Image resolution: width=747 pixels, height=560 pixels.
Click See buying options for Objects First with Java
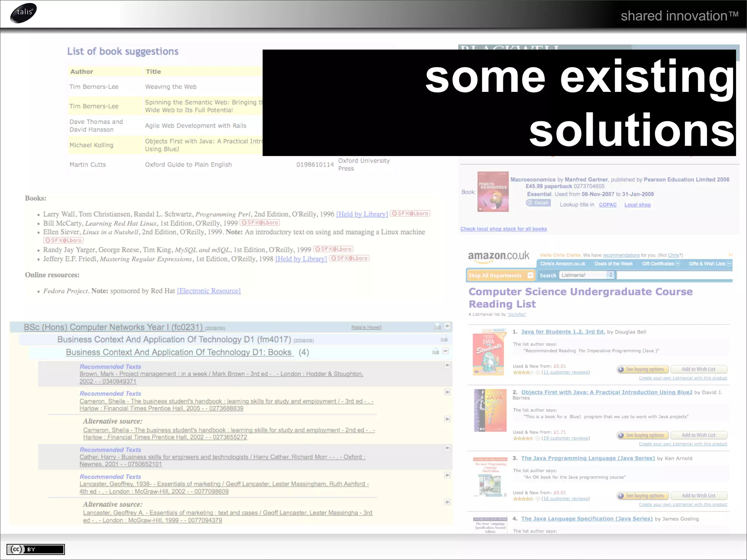(x=643, y=435)
